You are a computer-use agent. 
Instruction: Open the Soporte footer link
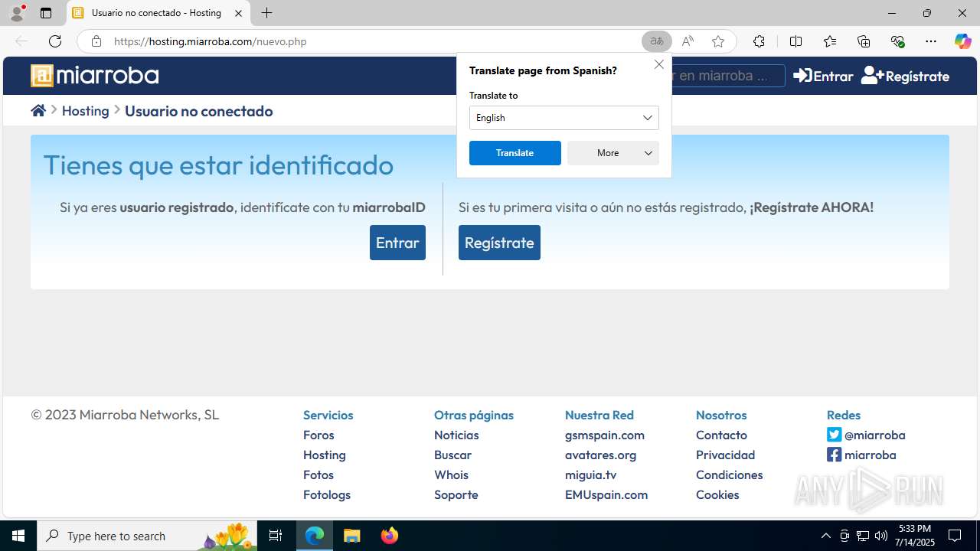(x=456, y=494)
